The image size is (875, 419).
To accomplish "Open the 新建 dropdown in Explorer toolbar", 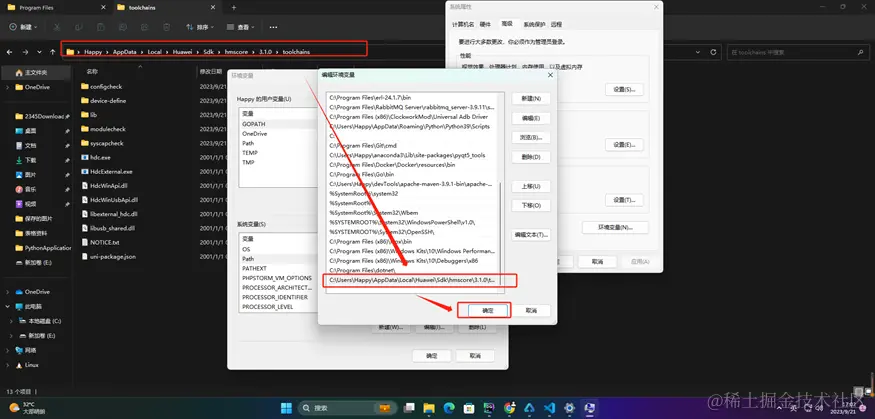I will point(23,27).
